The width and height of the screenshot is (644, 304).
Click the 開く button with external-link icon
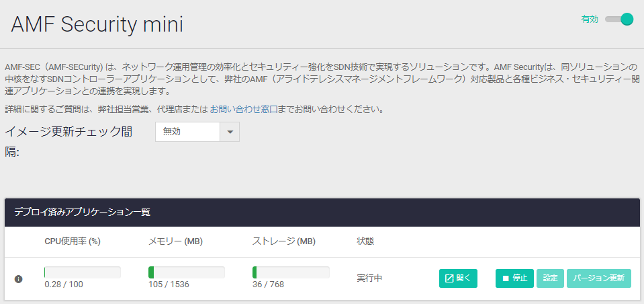458,278
